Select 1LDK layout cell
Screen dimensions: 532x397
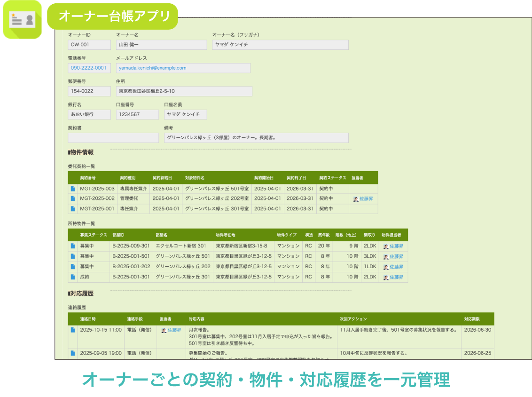370,267
